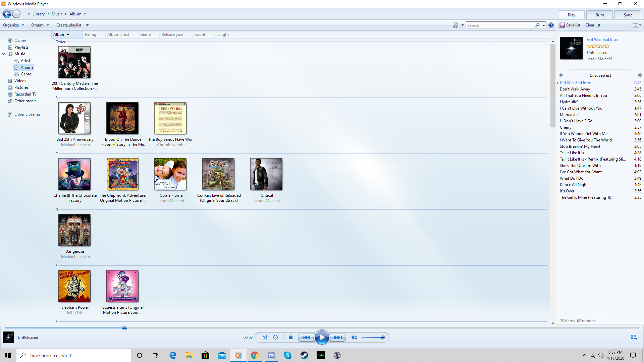644x362 pixels.
Task: Click Create playlist button
Action: 69,25
